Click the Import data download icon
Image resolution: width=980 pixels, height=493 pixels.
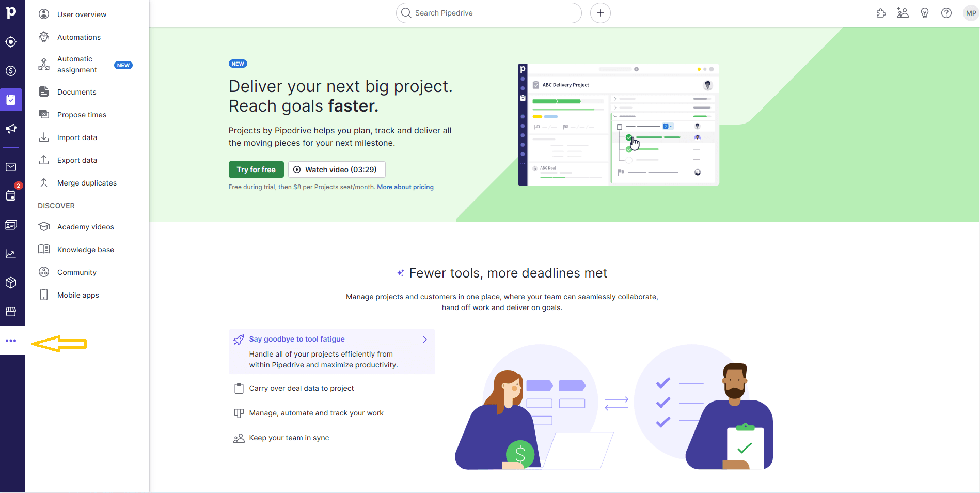click(44, 137)
